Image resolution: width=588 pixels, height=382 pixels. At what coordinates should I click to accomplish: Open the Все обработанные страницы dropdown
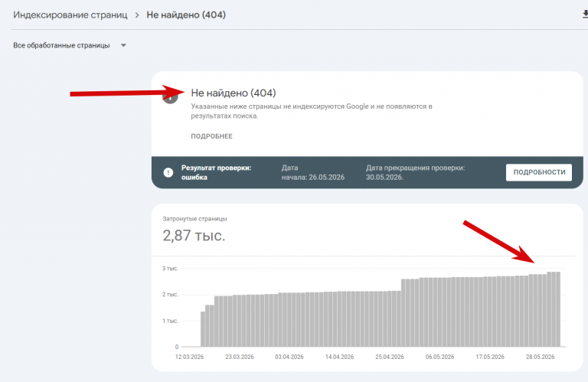(70, 45)
